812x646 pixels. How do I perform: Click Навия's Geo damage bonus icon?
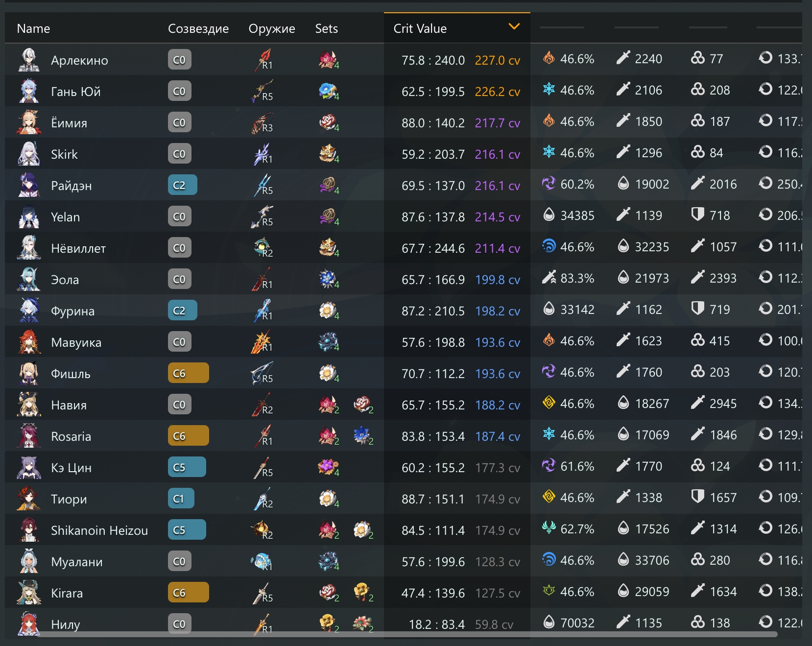[x=549, y=403]
